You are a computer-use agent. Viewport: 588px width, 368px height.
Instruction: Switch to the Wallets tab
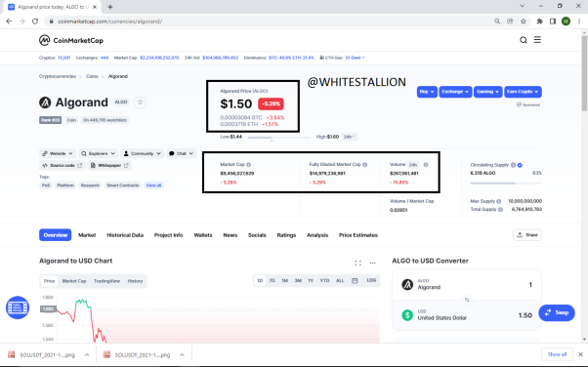[x=203, y=235]
